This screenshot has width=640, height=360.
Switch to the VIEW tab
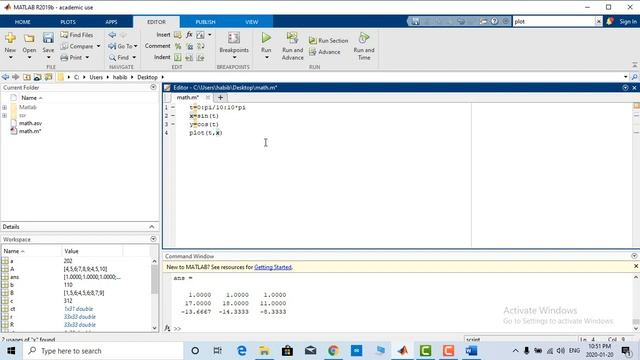[251, 22]
